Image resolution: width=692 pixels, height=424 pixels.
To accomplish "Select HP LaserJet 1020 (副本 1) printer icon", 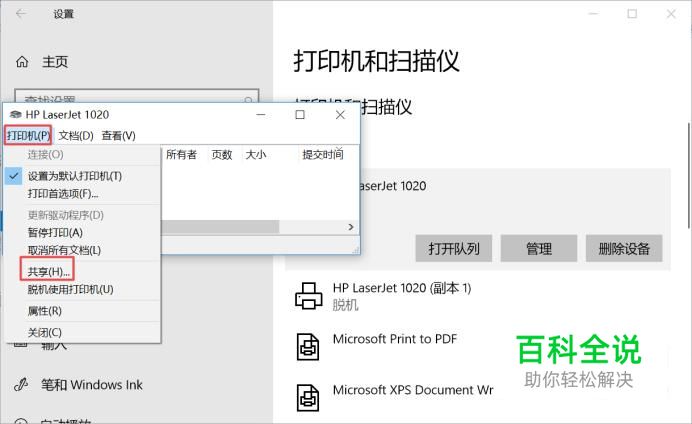I will coord(308,296).
